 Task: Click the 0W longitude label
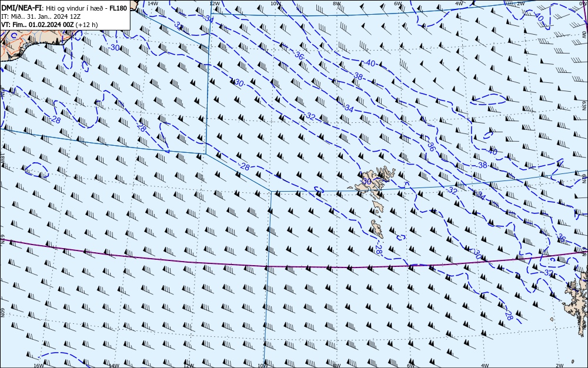(582, 4)
